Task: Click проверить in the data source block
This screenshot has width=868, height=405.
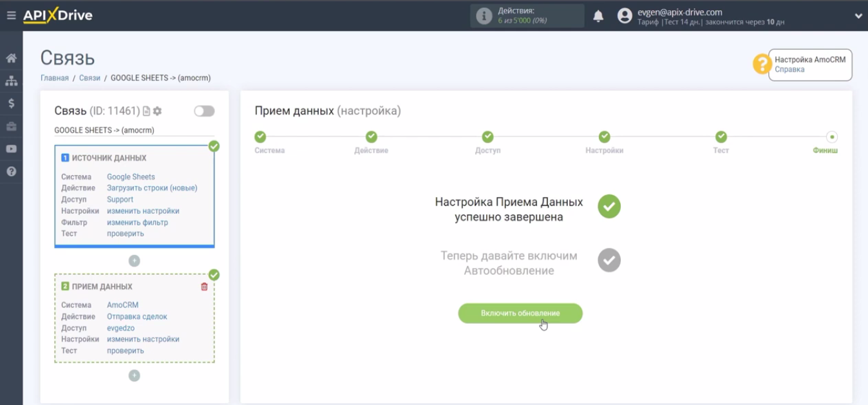Action: tap(125, 234)
